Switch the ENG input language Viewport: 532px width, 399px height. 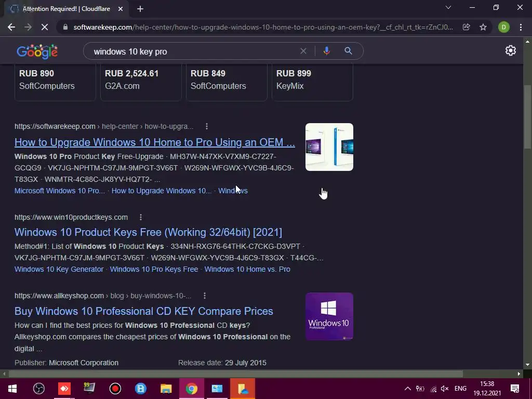point(460,389)
